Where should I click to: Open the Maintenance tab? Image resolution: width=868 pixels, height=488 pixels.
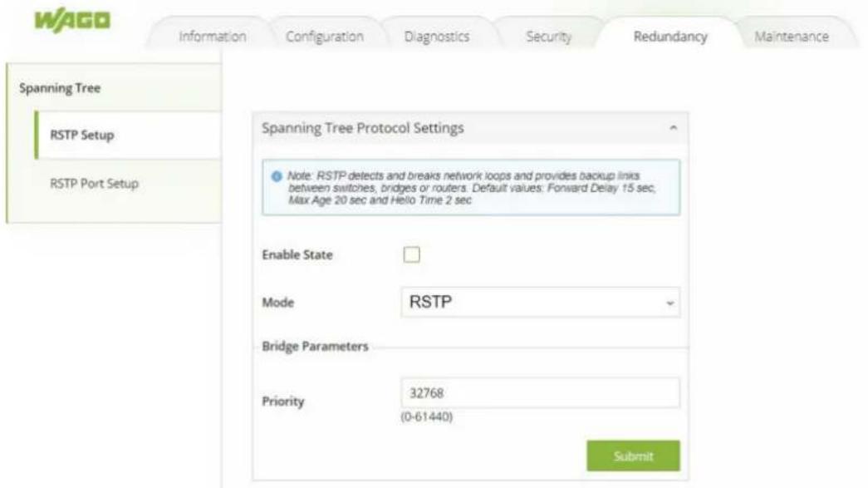[x=792, y=37]
